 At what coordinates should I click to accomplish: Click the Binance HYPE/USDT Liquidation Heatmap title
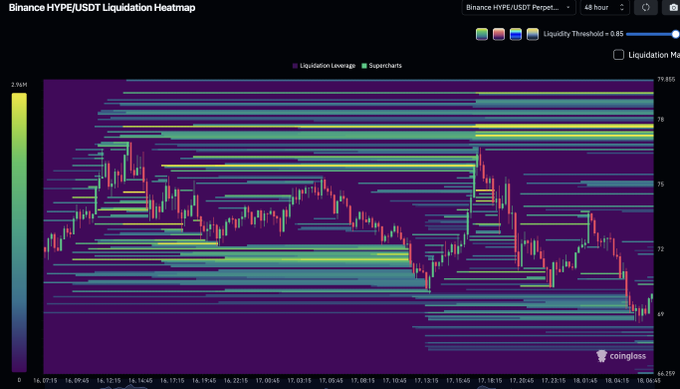point(102,7)
